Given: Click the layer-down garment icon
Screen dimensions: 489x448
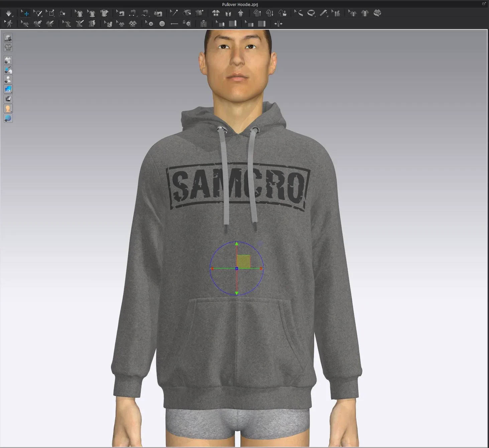Looking at the screenshot, I should [x=270, y=13].
